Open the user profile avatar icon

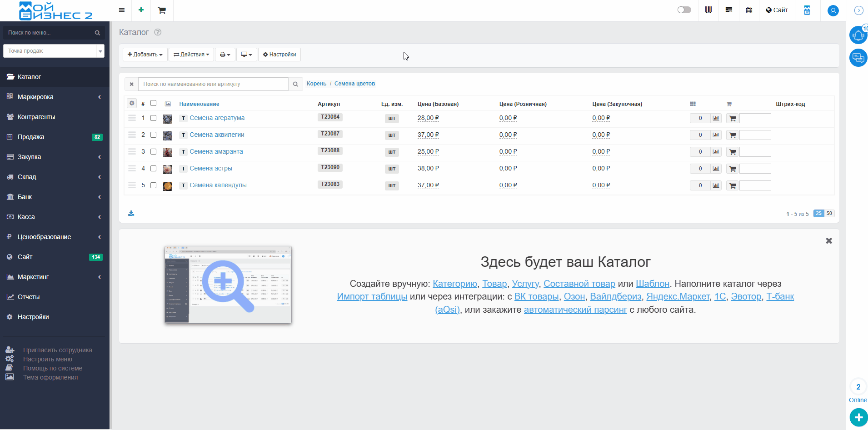[x=833, y=10]
